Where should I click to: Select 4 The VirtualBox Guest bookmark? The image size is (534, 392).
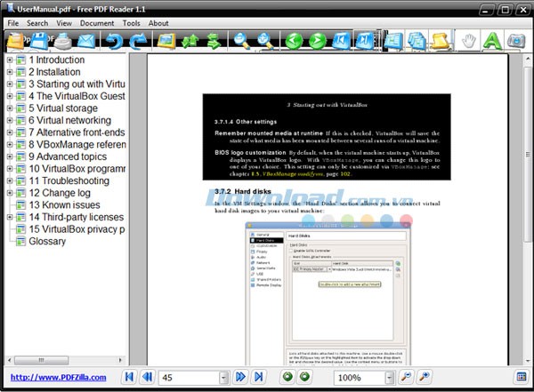pyautogui.click(x=77, y=96)
